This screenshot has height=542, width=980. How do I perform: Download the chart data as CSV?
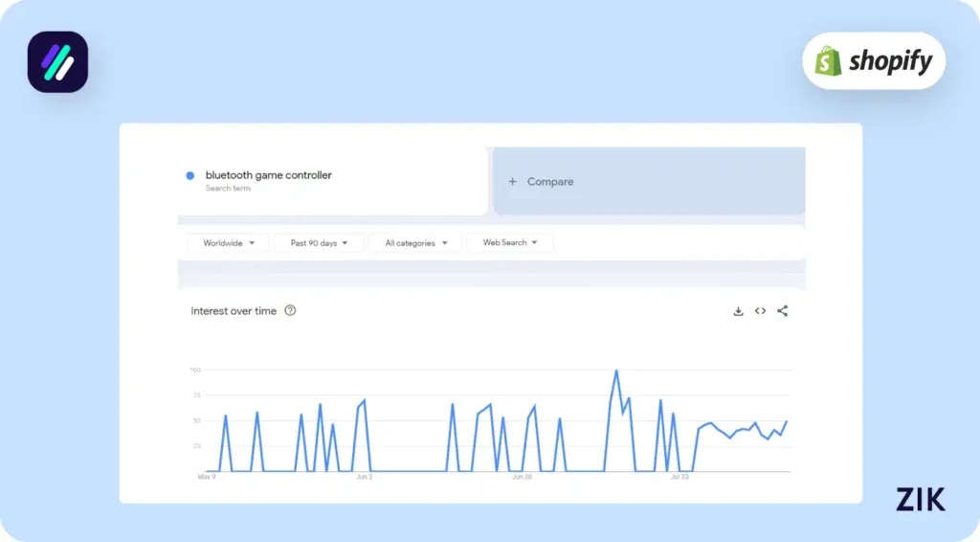738,311
